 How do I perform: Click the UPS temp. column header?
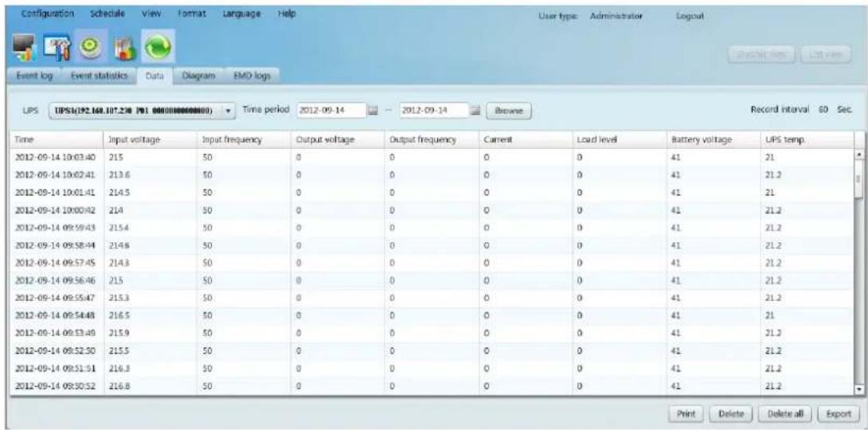tap(807, 140)
